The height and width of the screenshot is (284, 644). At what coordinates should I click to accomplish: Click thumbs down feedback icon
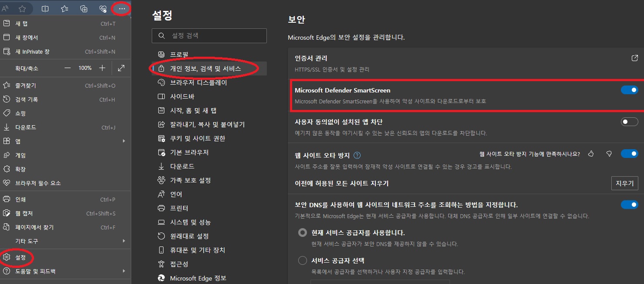click(609, 154)
